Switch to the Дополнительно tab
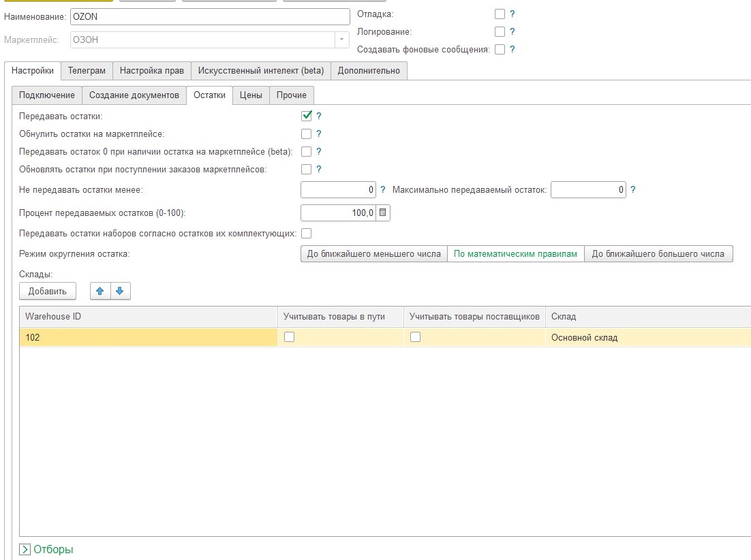751x560 pixels. pos(369,71)
